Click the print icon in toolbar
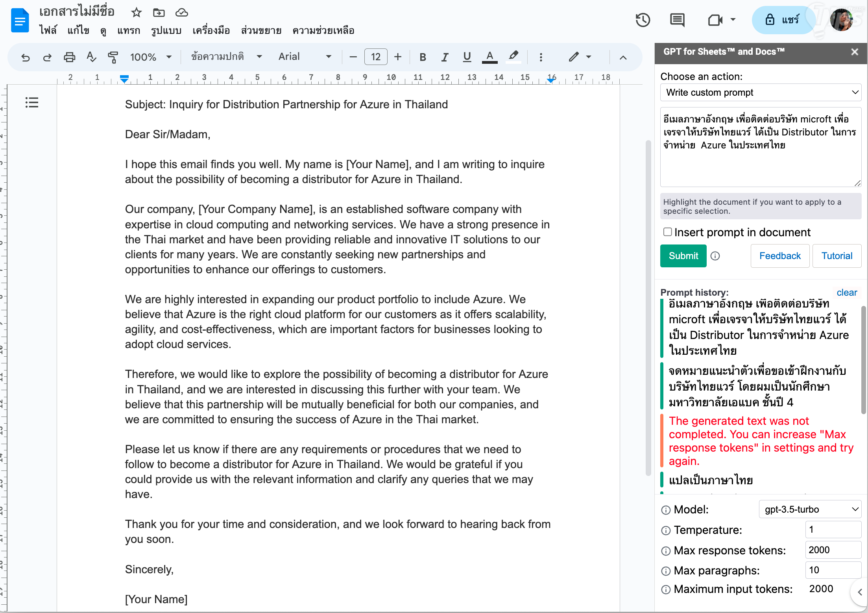Image resolution: width=868 pixels, height=613 pixels. (69, 57)
